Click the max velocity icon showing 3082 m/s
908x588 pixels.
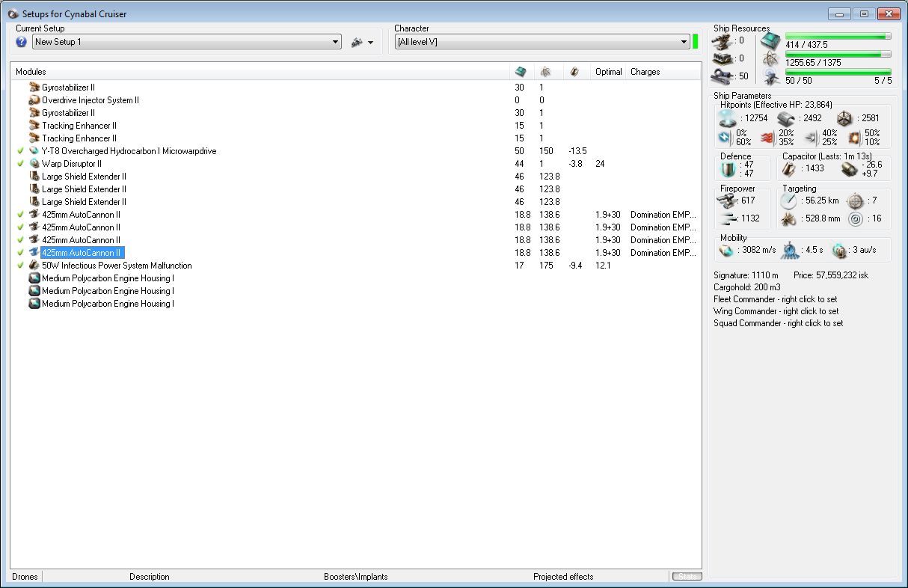[x=726, y=250]
